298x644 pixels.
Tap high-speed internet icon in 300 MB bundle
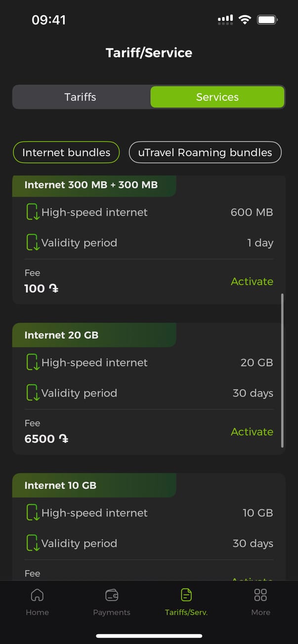[33, 213]
